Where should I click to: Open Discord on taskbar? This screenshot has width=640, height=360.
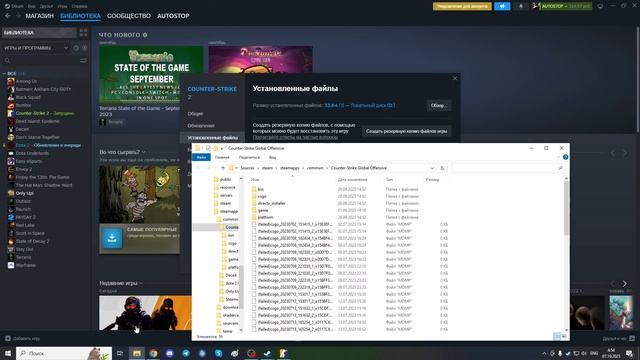click(170, 353)
